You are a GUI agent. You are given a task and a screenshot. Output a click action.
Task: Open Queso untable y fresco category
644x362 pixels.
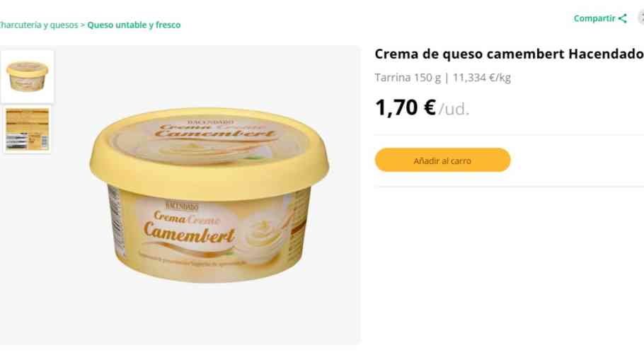(134, 25)
